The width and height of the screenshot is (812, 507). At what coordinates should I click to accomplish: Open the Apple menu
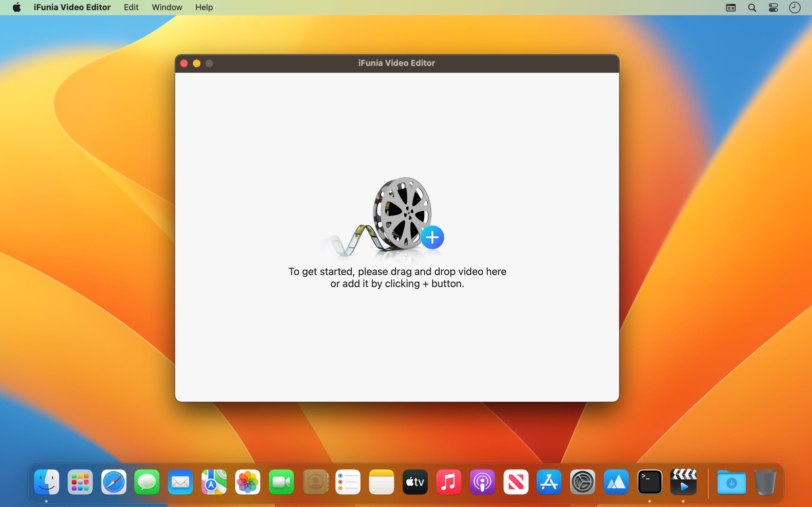coord(17,7)
